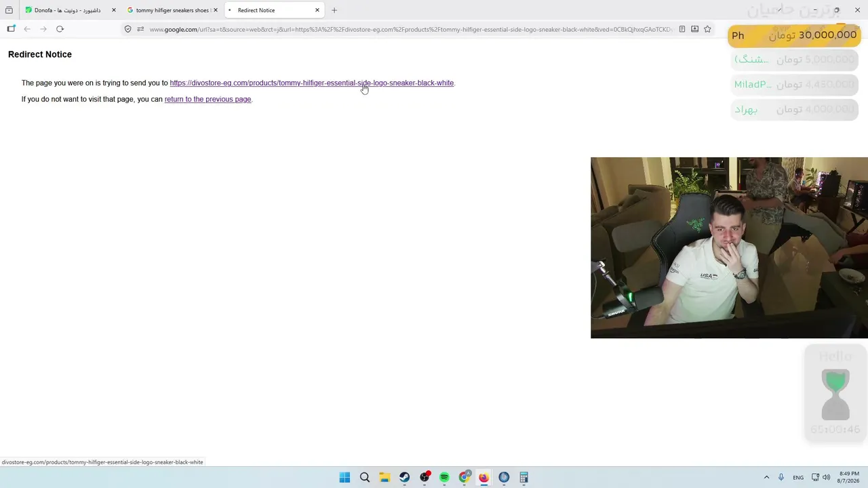Open the Windows Start menu
868x488 pixels.
click(x=344, y=477)
